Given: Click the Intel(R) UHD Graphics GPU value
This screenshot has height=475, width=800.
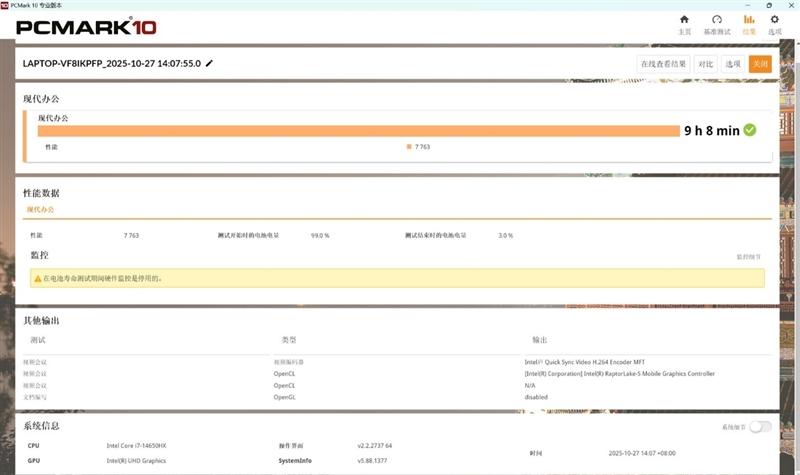Looking at the screenshot, I should [x=136, y=461].
